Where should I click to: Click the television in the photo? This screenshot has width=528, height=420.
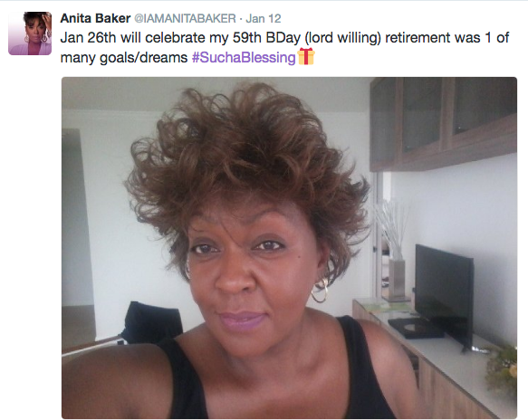click(444, 296)
